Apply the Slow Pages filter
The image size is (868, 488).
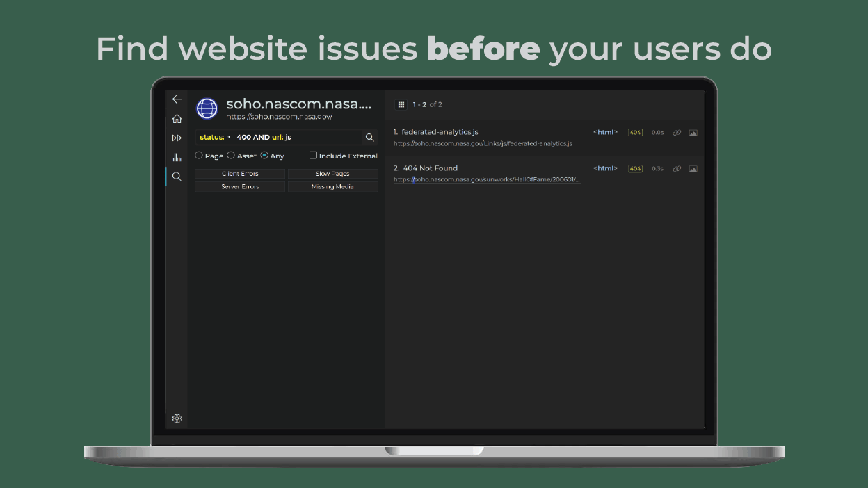[332, 174]
